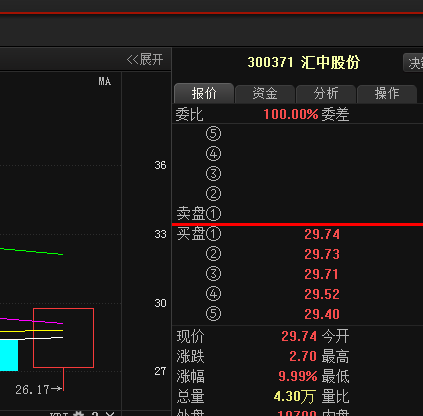Close the indicator panel with the X icon
423x416 pixels.
pyautogui.click(x=110, y=414)
